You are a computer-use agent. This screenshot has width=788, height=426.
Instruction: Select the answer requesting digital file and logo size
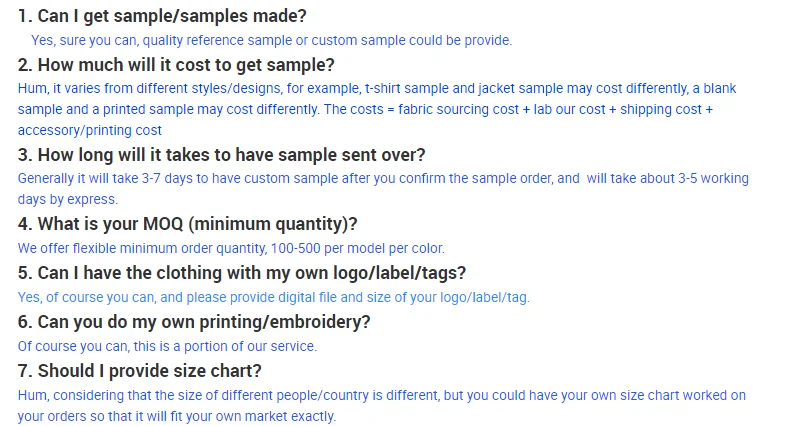point(274,297)
